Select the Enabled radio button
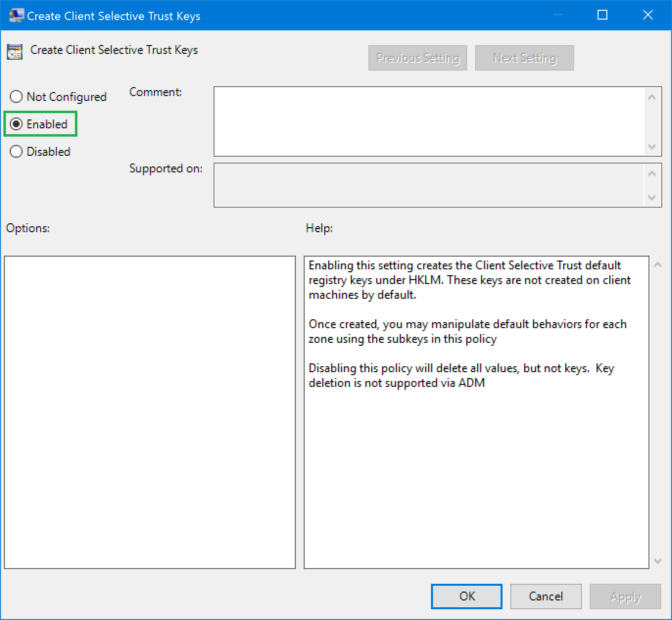The height and width of the screenshot is (620, 672). point(16,124)
